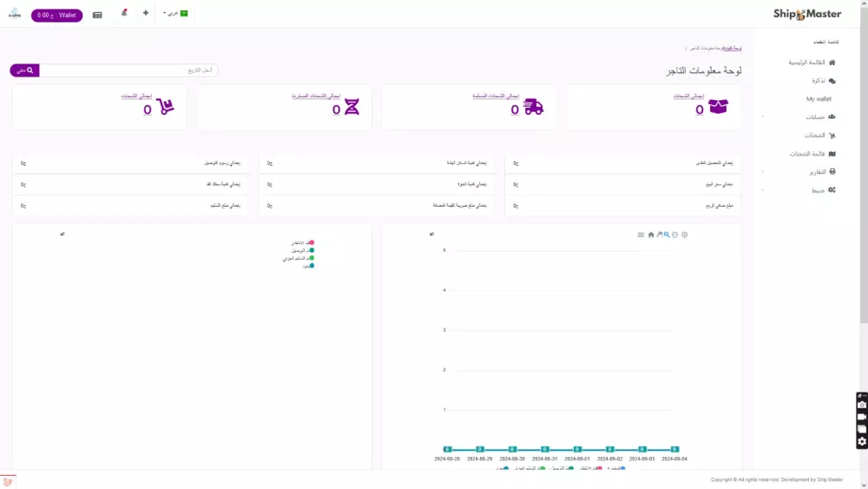Click the purple search button
This screenshot has height=489, width=868.
coord(24,70)
